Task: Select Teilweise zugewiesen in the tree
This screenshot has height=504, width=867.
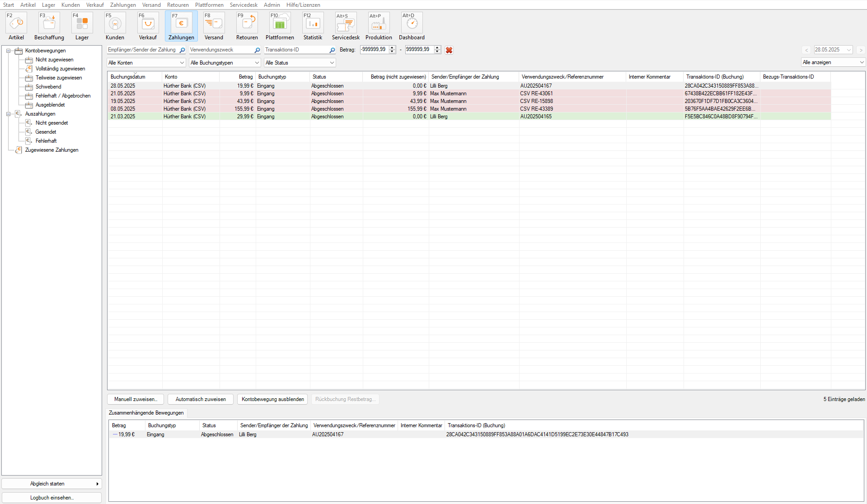Action: point(59,78)
